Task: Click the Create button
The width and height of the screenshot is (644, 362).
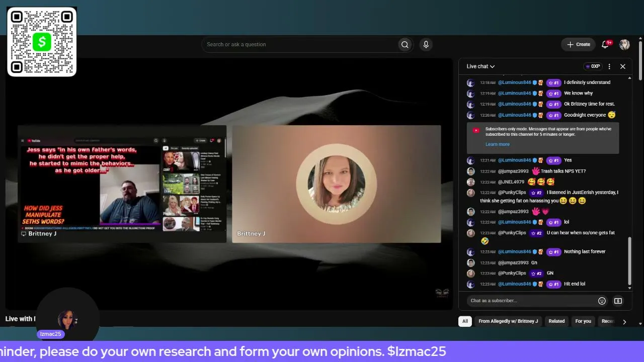Action: click(x=578, y=44)
